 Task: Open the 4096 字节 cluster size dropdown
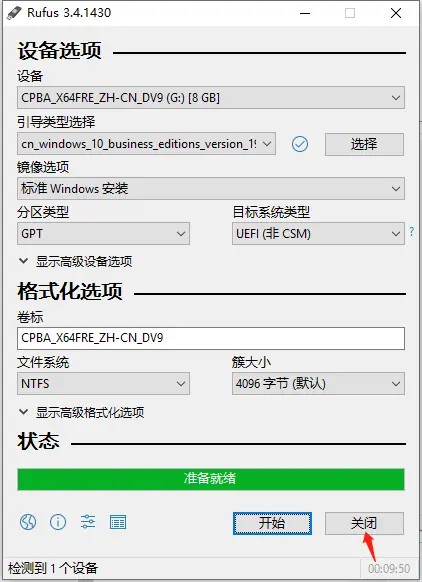click(318, 383)
